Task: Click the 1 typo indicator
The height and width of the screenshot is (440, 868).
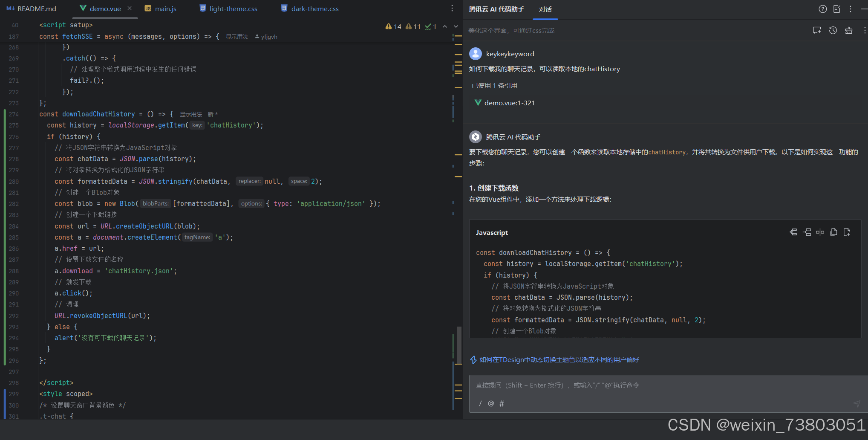Action: 431,26
